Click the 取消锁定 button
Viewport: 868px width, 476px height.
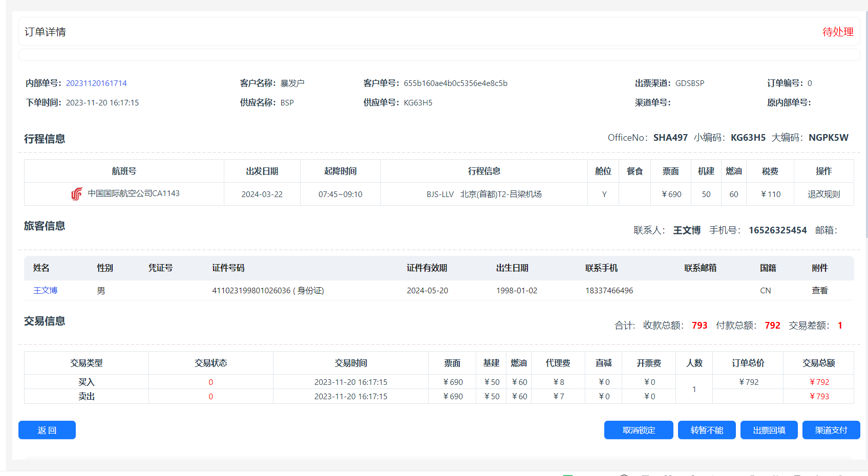tap(639, 430)
